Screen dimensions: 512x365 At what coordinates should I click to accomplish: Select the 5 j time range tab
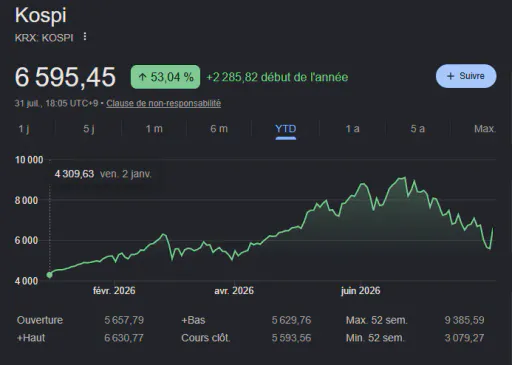click(89, 129)
